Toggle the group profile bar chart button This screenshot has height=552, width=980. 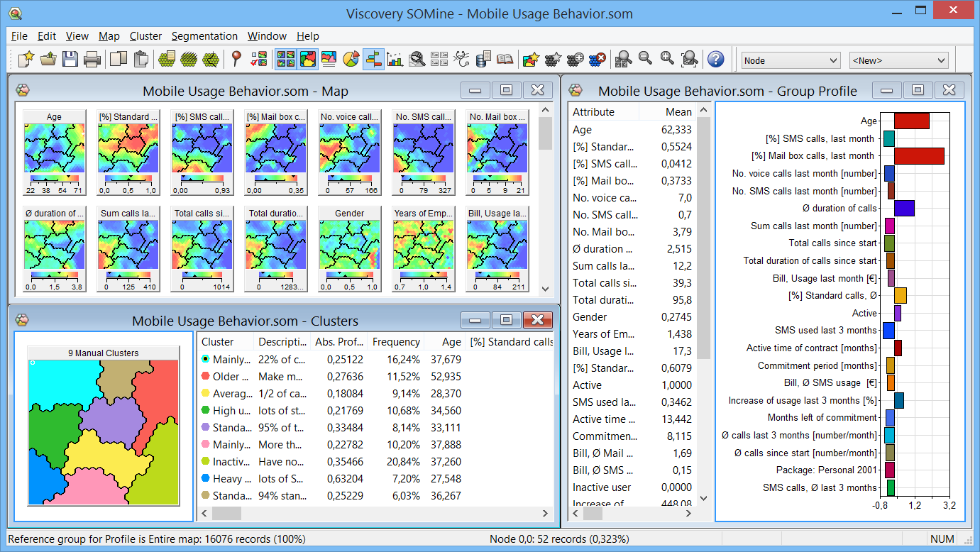click(x=373, y=60)
